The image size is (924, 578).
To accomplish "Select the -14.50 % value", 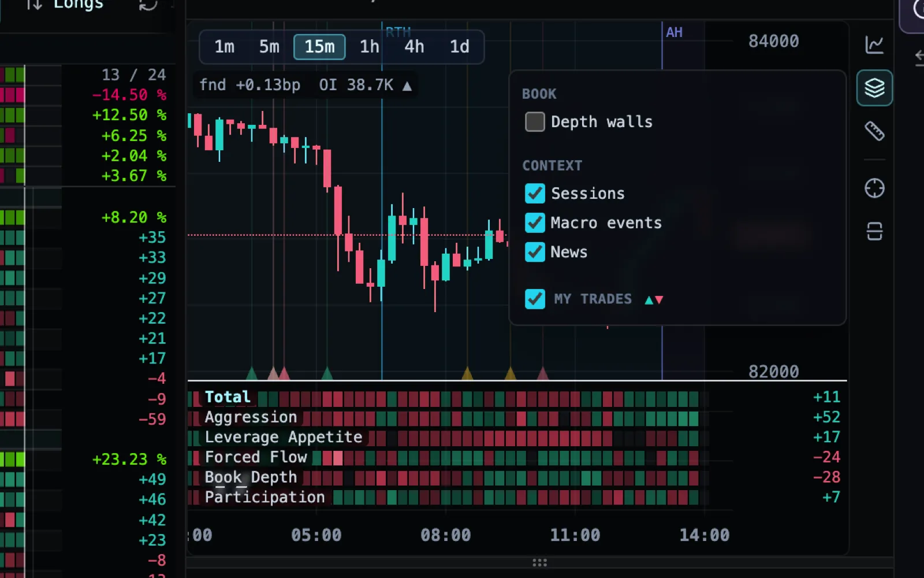I will coord(129,95).
